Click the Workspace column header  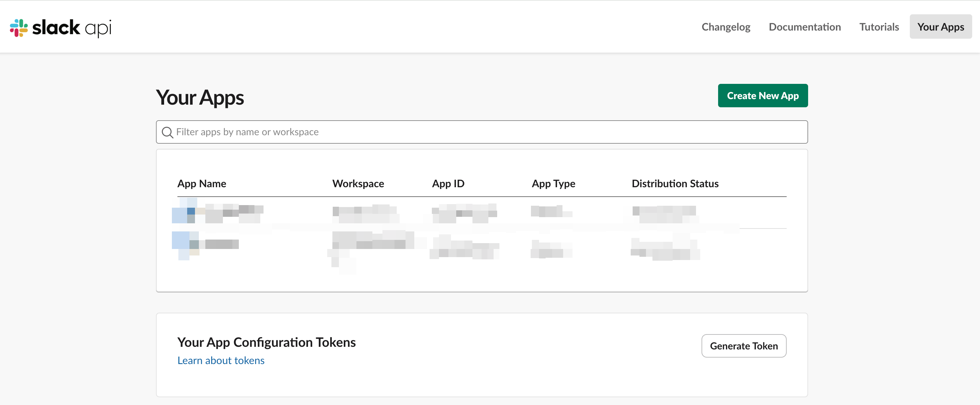[x=358, y=183]
